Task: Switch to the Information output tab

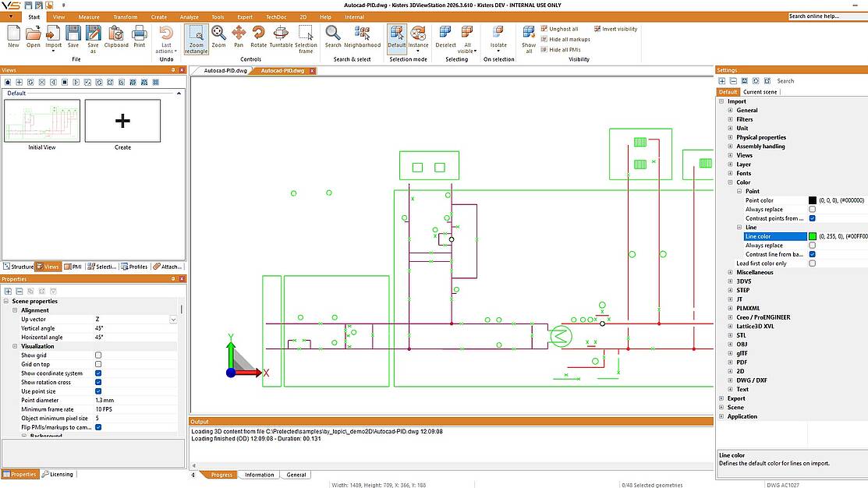Action: pos(259,475)
